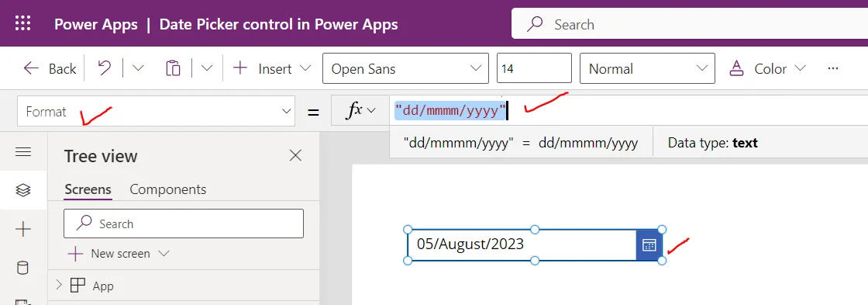Expand the undo options dropdown arrow
This screenshot has height=305, width=868.
[x=138, y=68]
